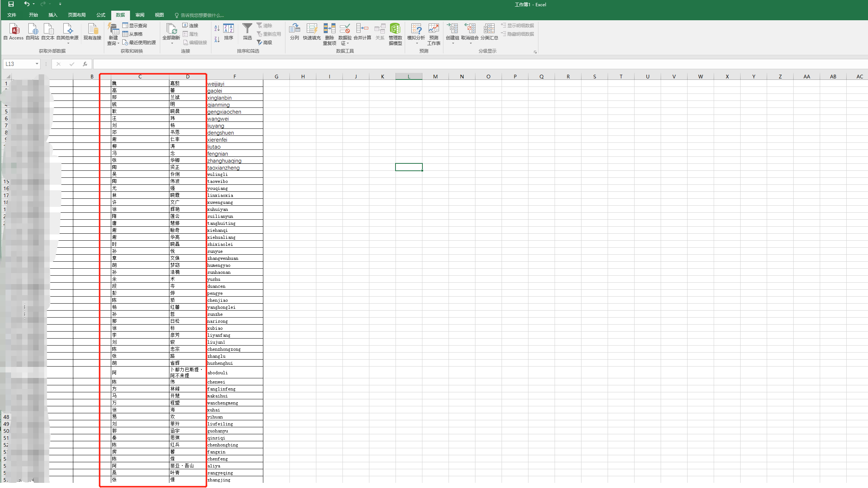Click the Filter (筛选) funnel icon
Screen dimensions: 868x488
tap(247, 29)
